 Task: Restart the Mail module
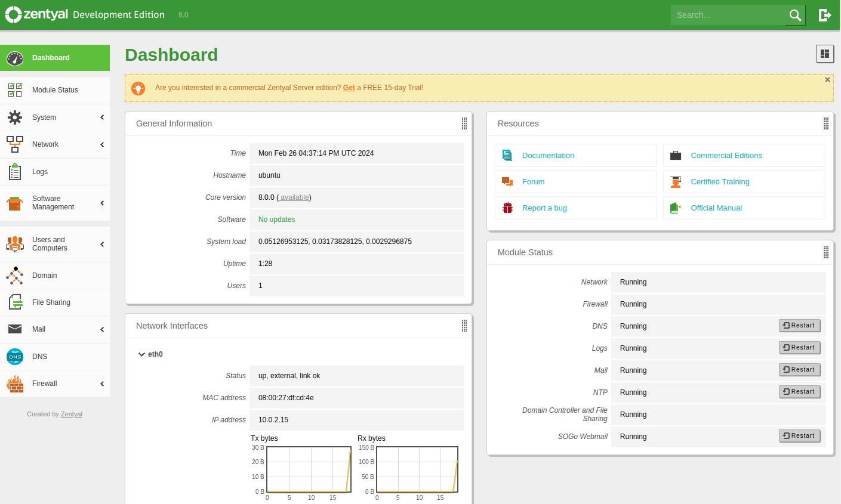[x=800, y=370]
